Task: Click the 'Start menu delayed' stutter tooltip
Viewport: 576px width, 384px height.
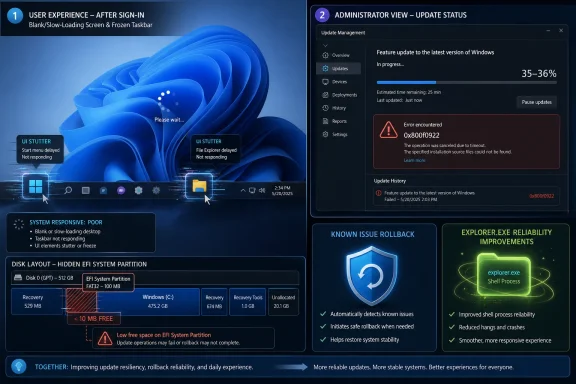Action: [40, 149]
